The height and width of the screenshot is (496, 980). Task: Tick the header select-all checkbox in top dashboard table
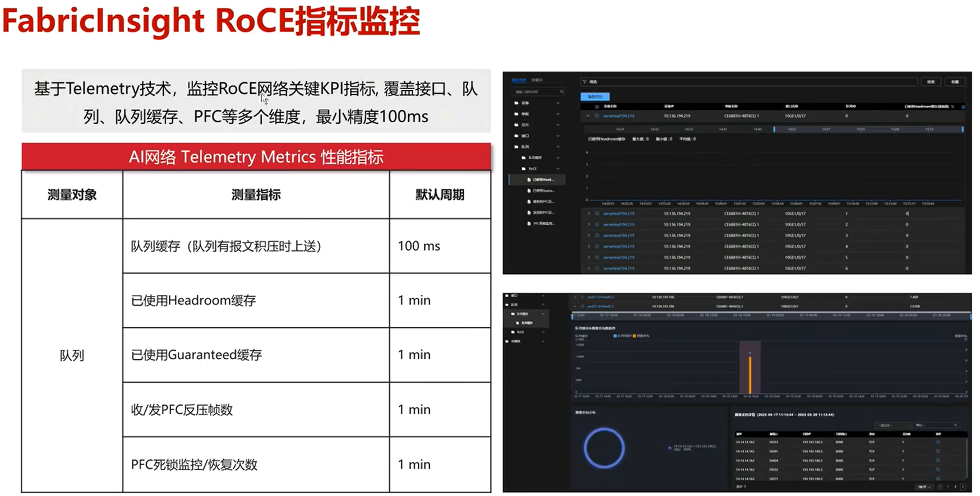[597, 106]
